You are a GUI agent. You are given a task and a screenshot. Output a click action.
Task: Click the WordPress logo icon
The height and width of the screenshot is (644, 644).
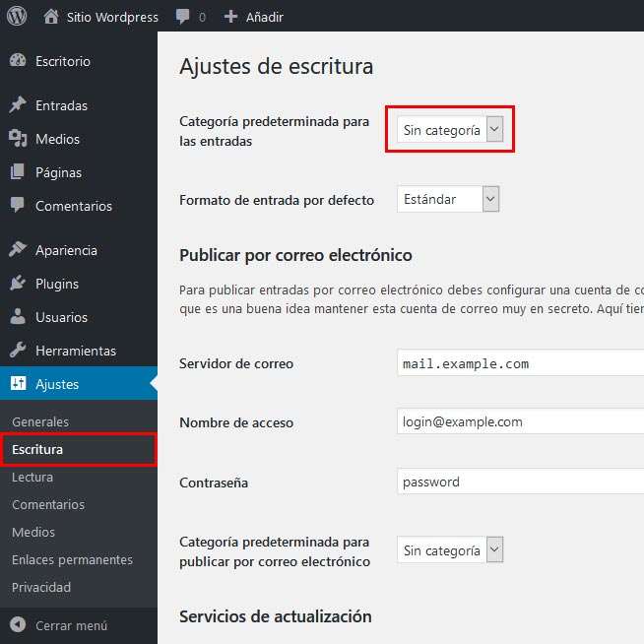(17, 16)
